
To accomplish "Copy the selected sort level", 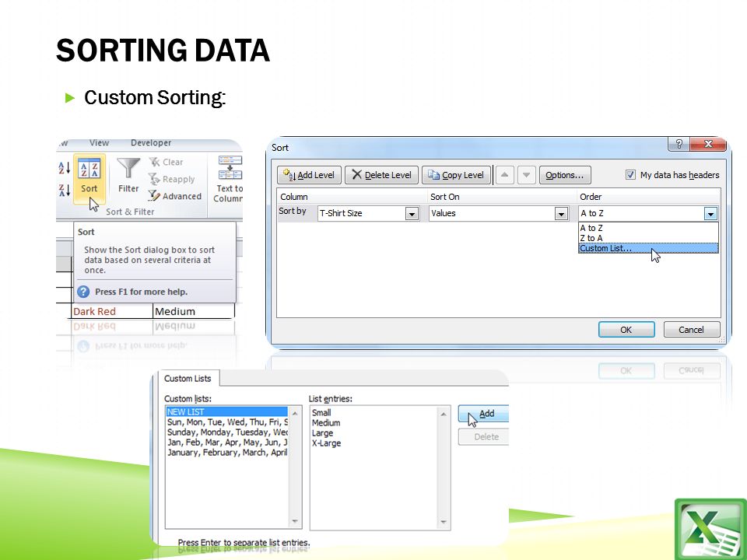I will coord(456,175).
